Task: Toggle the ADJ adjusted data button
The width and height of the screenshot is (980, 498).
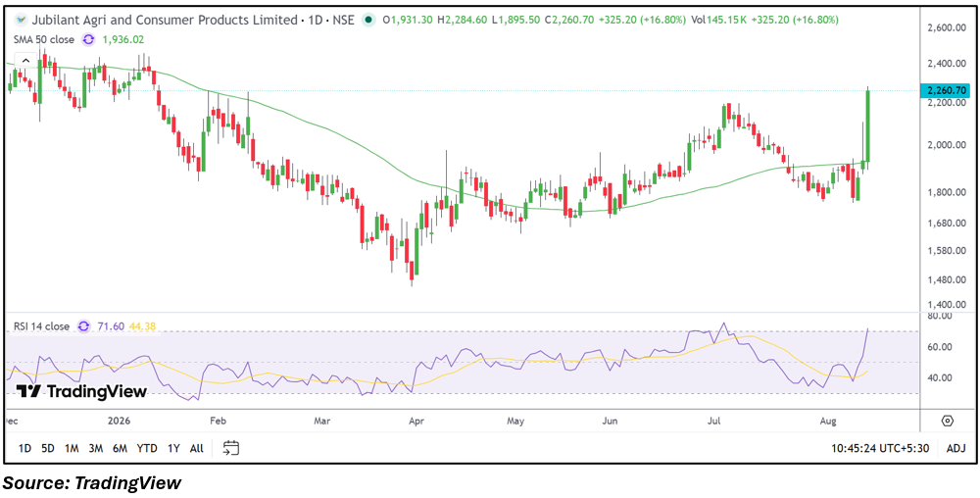Action: (x=955, y=448)
